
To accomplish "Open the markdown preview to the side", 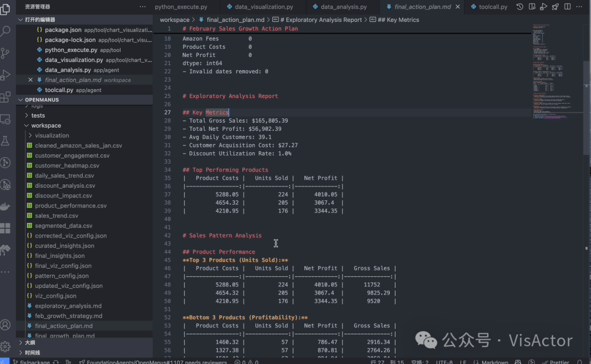I will 531,7.
